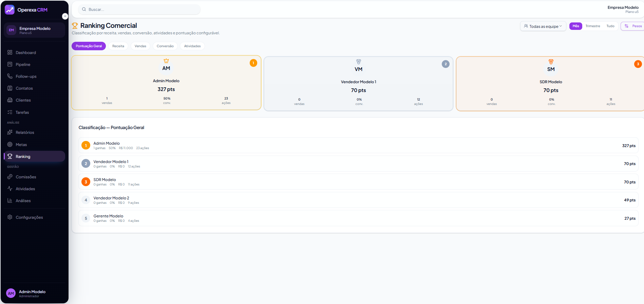Open Tarefas checklist icon

tap(10, 112)
